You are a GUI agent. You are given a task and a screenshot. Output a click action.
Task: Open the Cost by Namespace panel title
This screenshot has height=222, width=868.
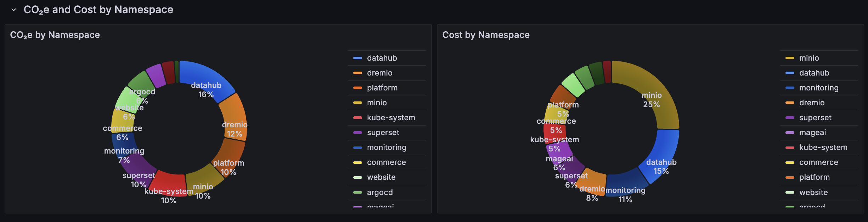pos(486,35)
